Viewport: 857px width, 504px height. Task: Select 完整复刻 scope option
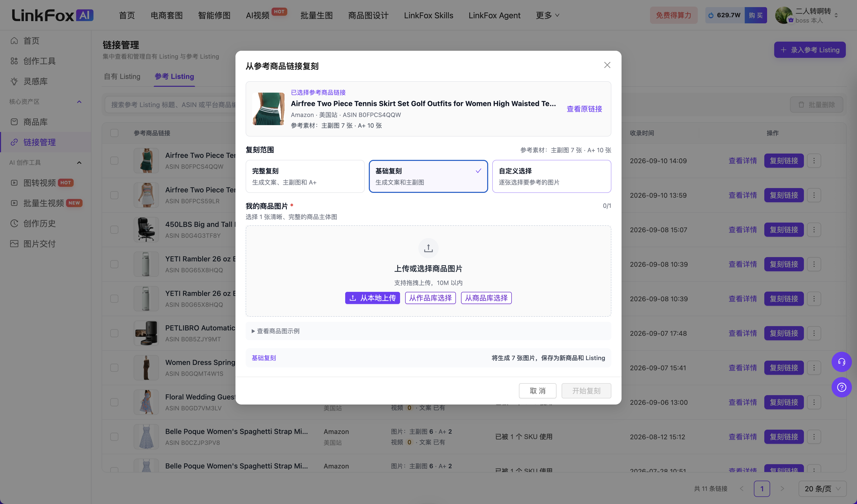point(305,176)
